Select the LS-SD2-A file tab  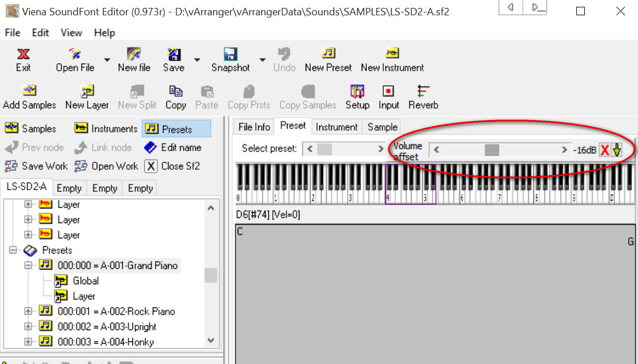(27, 187)
